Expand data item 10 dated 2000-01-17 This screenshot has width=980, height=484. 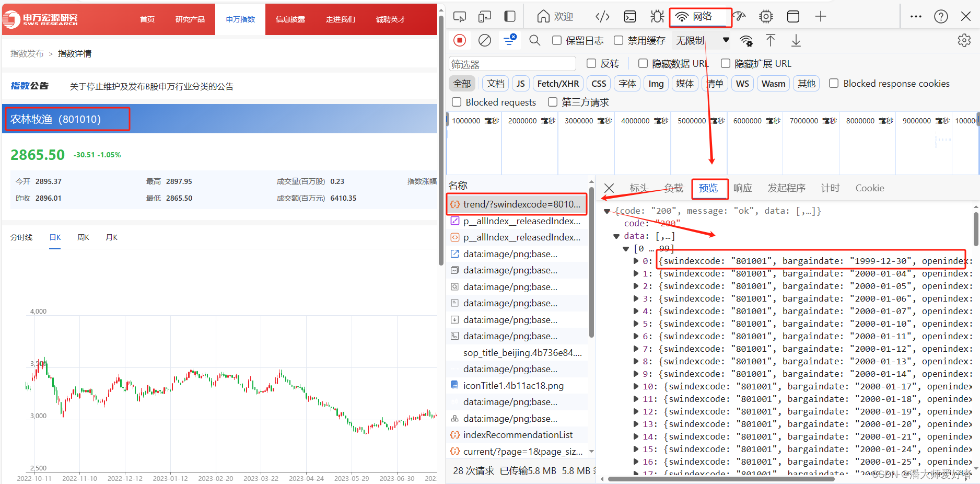[x=636, y=386]
